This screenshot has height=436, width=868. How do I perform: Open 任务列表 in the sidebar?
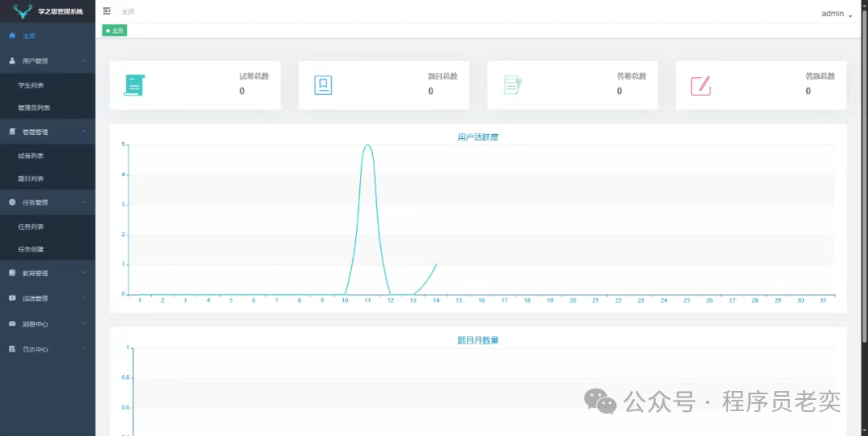point(47,227)
